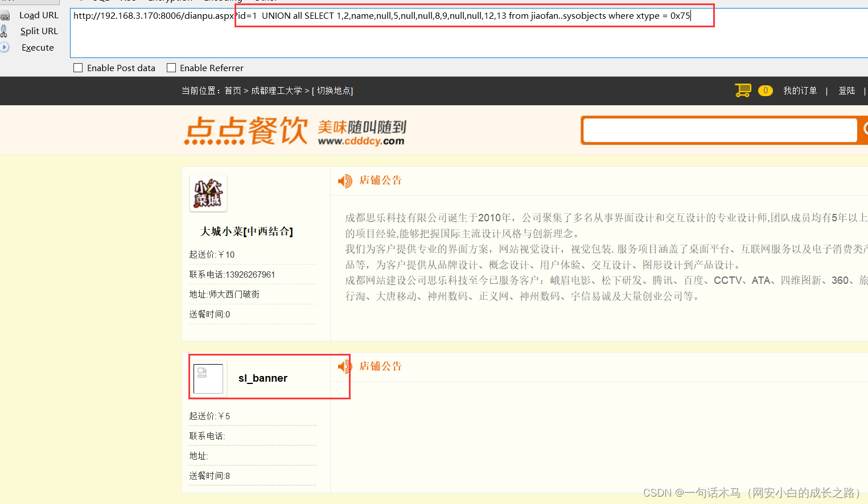
Task: Click first 店铺公告 heading
Action: tap(381, 180)
